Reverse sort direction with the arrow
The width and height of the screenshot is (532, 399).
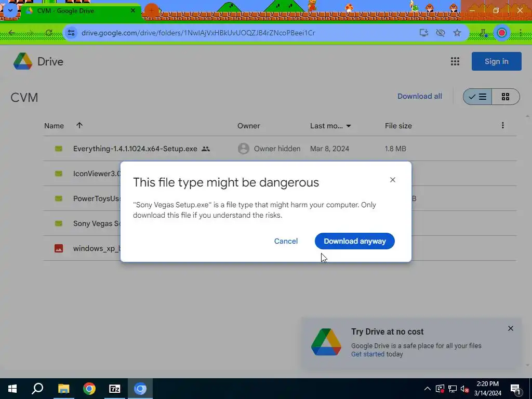[79, 126]
